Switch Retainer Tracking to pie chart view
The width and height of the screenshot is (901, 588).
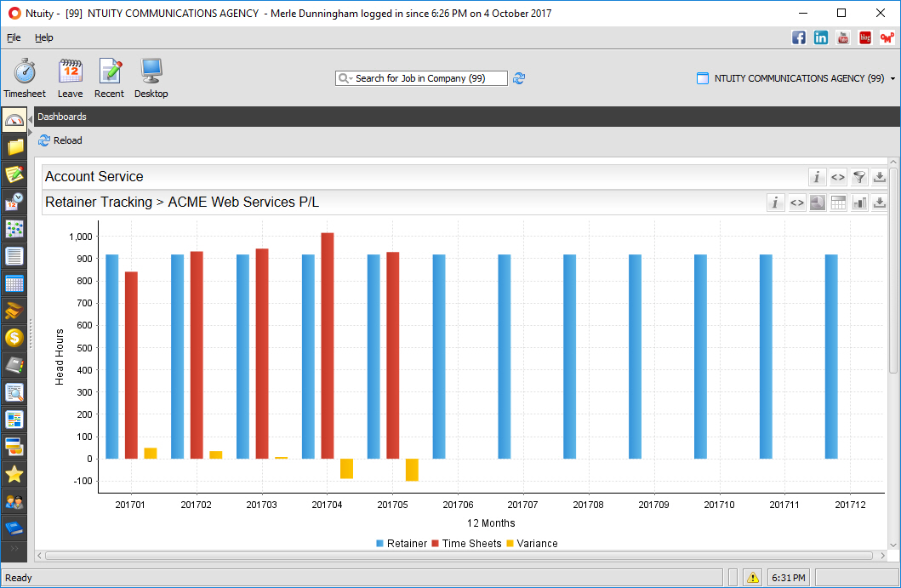[817, 203]
